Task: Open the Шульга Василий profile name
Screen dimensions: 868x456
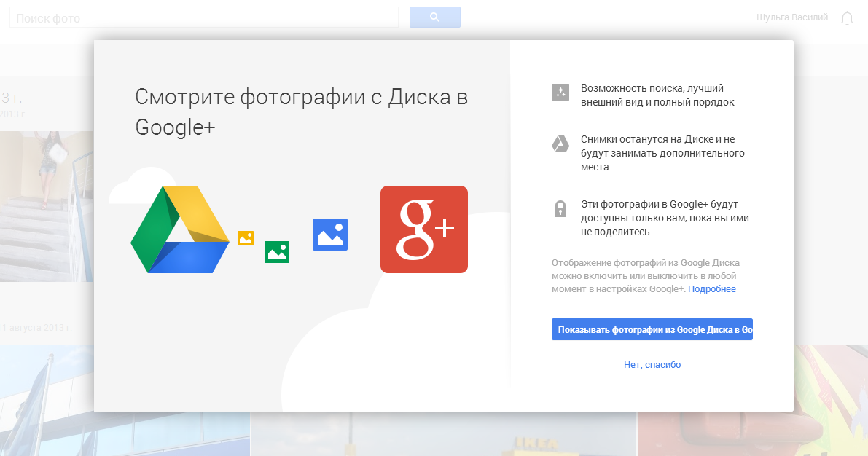Action: (792, 17)
